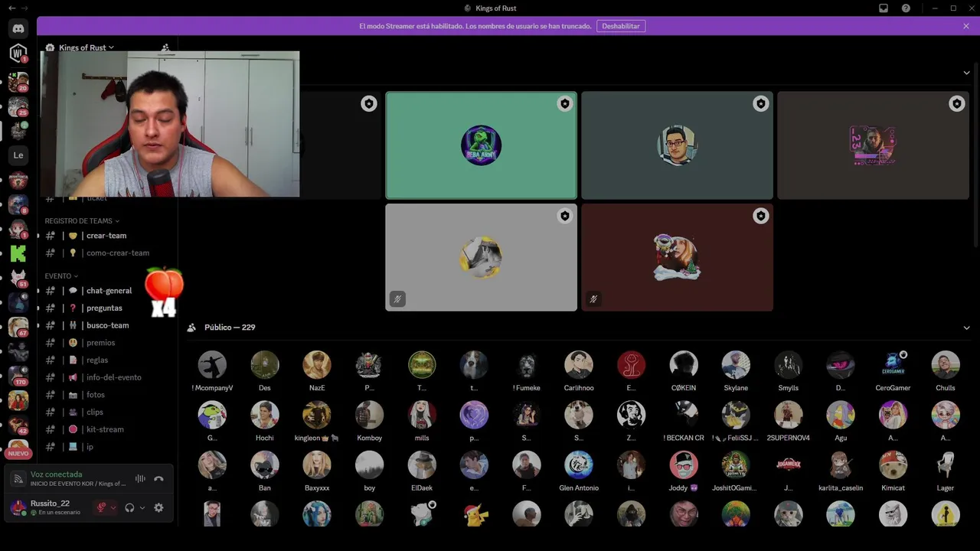
Task: Open the Kings of Rust server menu
Action: [x=87, y=47]
